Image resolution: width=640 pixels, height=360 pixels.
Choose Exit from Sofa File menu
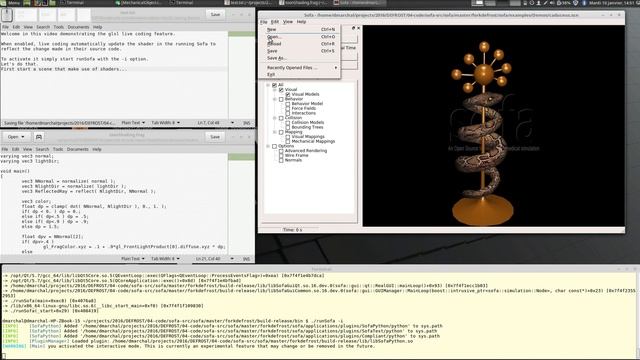(x=300, y=75)
